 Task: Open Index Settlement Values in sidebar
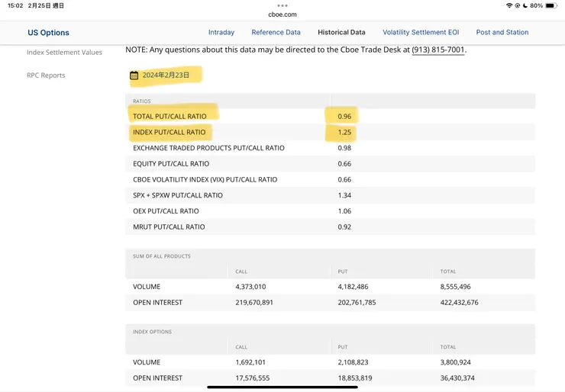(64, 53)
